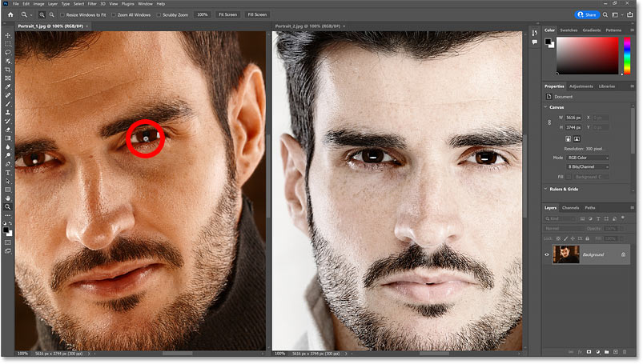Enable Resize Windows to Fit checkbox
The image size is (643, 364).
pos(62,14)
